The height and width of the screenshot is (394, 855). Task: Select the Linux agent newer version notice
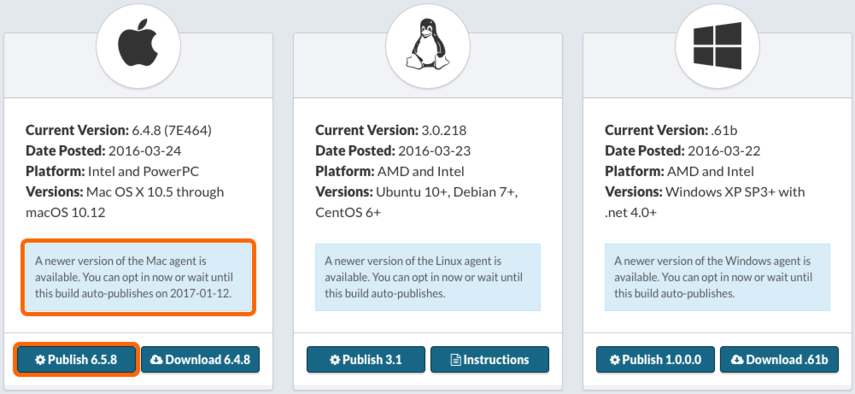pyautogui.click(x=428, y=277)
